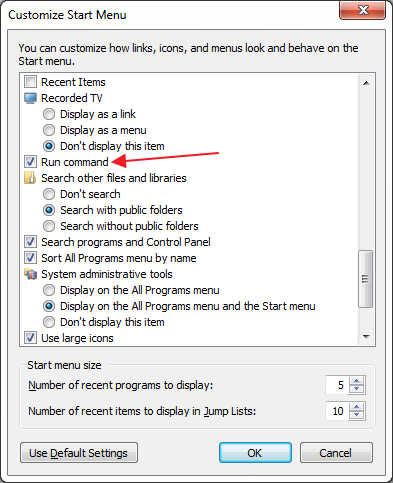Choose Search without public folders
The width and height of the screenshot is (393, 483).
49,226
